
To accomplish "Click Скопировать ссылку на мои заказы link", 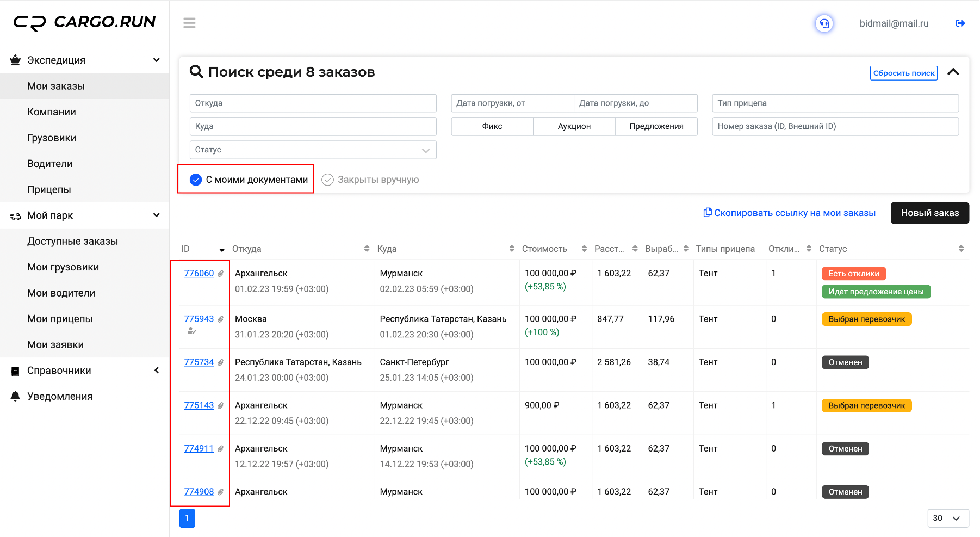I will tap(790, 213).
